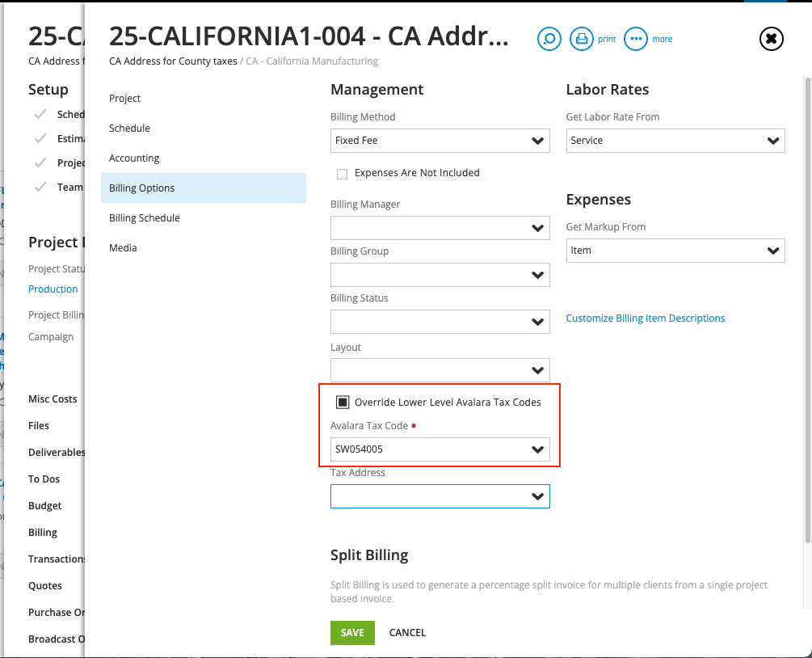Open Get Labor Rate From dropdown
Screen dimensions: 812x658
(x=675, y=141)
